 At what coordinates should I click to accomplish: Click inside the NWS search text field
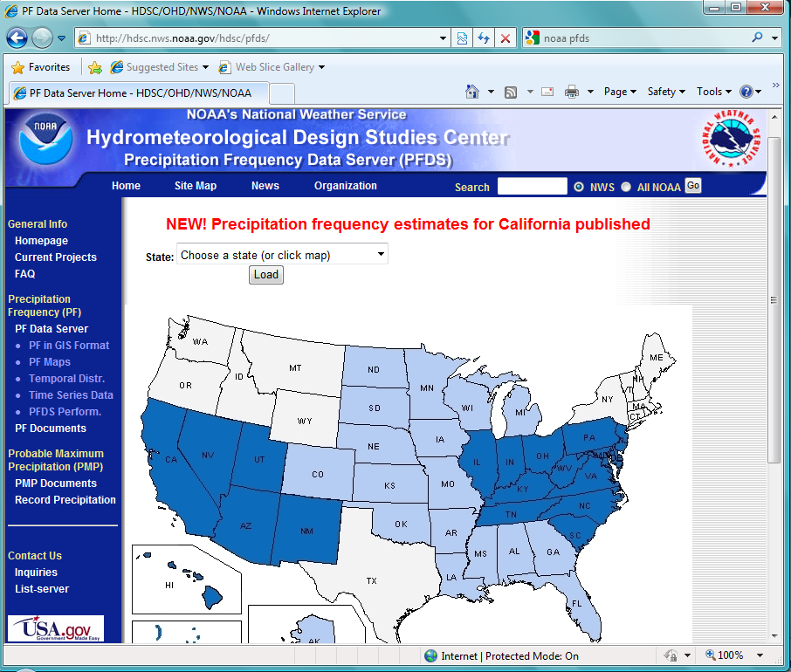point(533,186)
